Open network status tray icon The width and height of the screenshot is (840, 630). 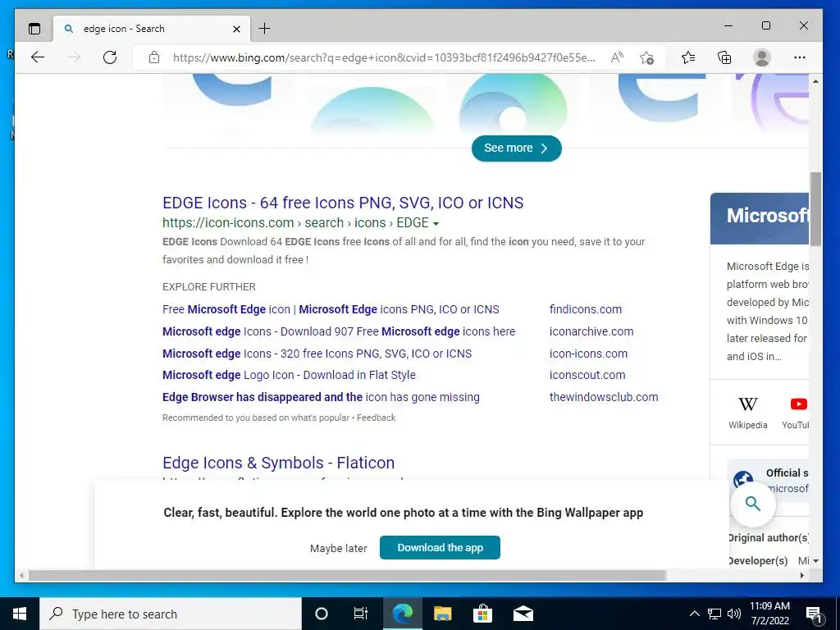point(714,614)
